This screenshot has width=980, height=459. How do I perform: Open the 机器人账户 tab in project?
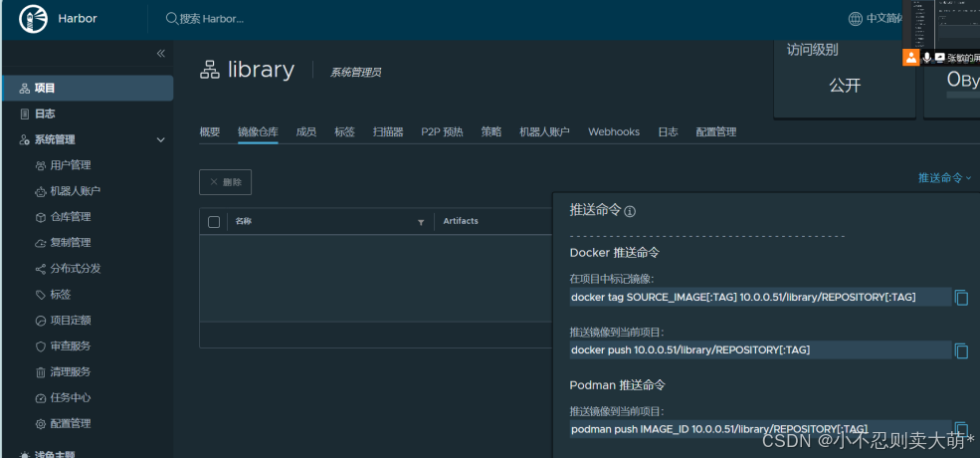click(545, 132)
